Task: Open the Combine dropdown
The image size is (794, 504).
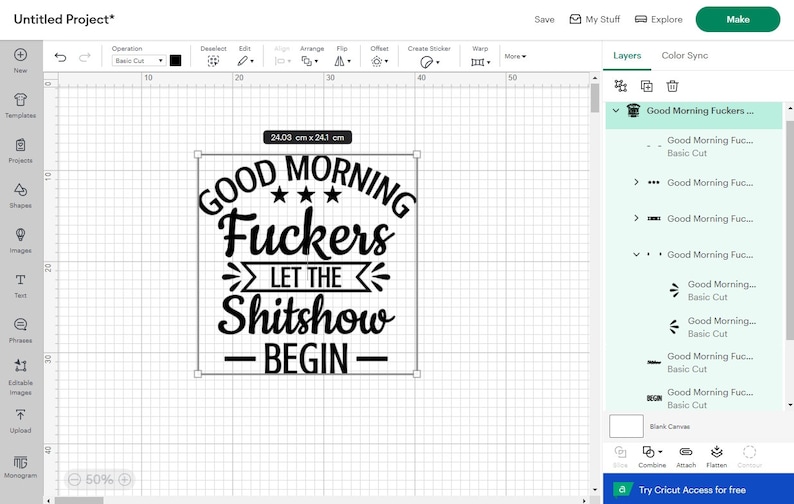Action: tap(652, 456)
